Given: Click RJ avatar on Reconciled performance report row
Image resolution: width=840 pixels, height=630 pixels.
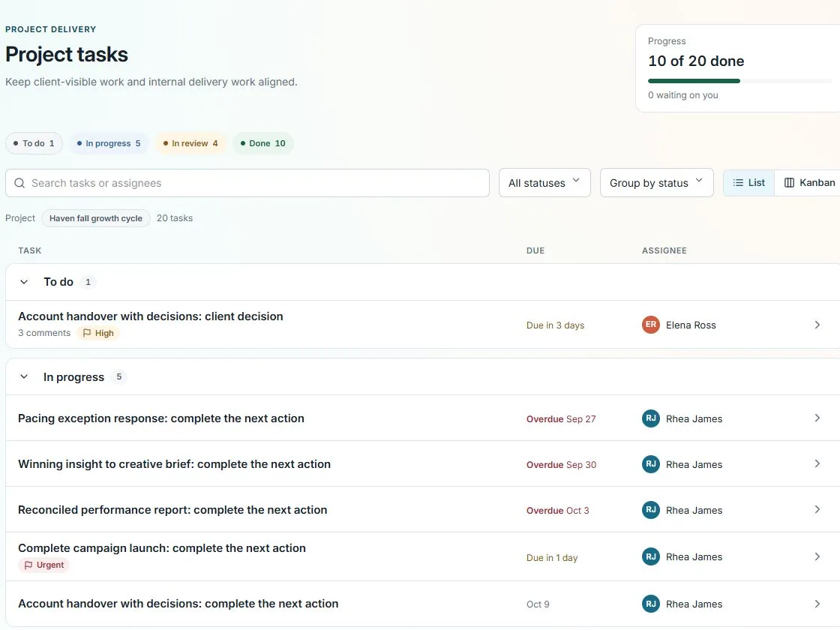Looking at the screenshot, I should [650, 510].
